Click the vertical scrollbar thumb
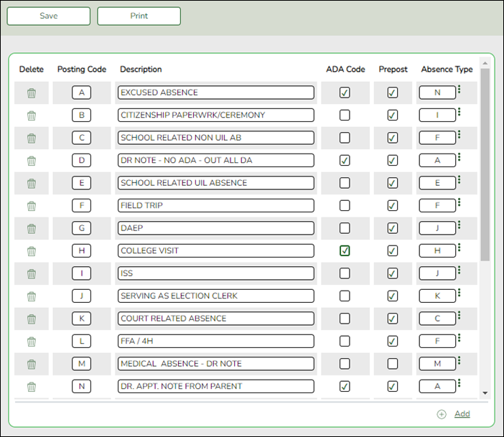The height and width of the screenshot is (437, 504). (x=485, y=165)
